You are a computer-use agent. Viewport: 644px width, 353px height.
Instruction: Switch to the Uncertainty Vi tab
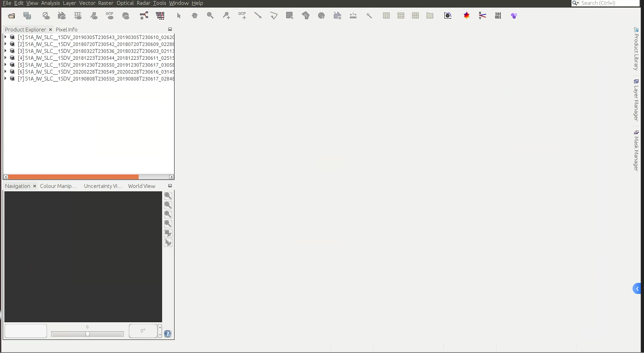pos(103,186)
